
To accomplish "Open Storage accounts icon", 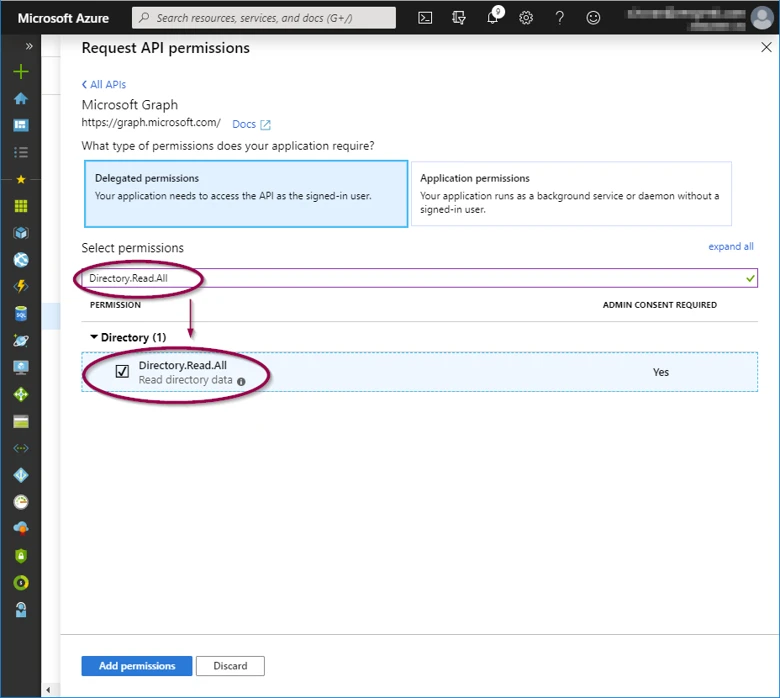I will pyautogui.click(x=21, y=422).
